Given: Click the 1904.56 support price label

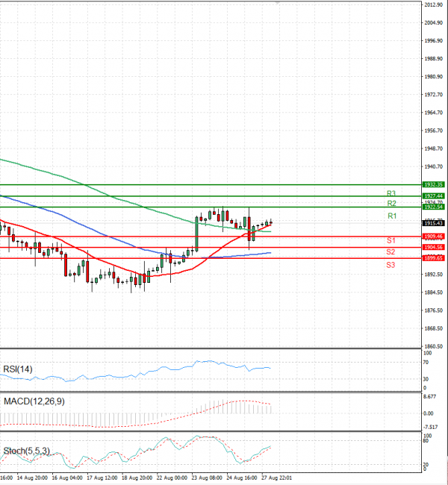Looking at the screenshot, I should pyautogui.click(x=434, y=248).
